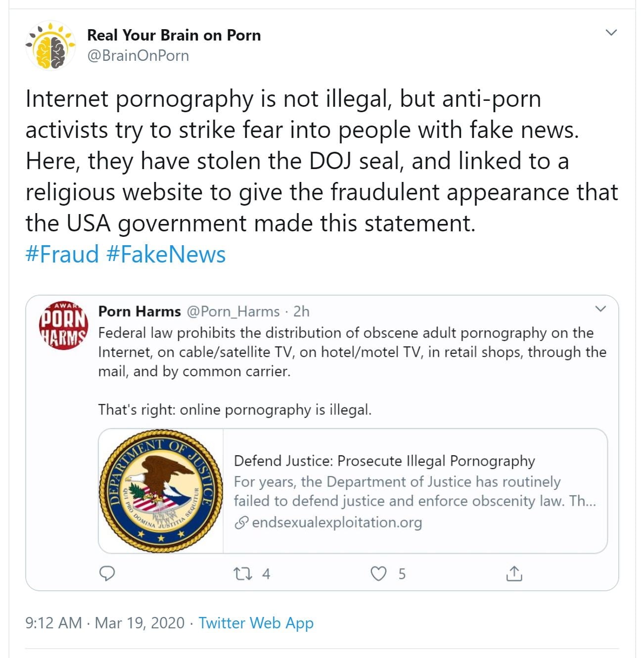Expand the quoted tweet options chevron
The height and width of the screenshot is (658, 644).
point(600,309)
